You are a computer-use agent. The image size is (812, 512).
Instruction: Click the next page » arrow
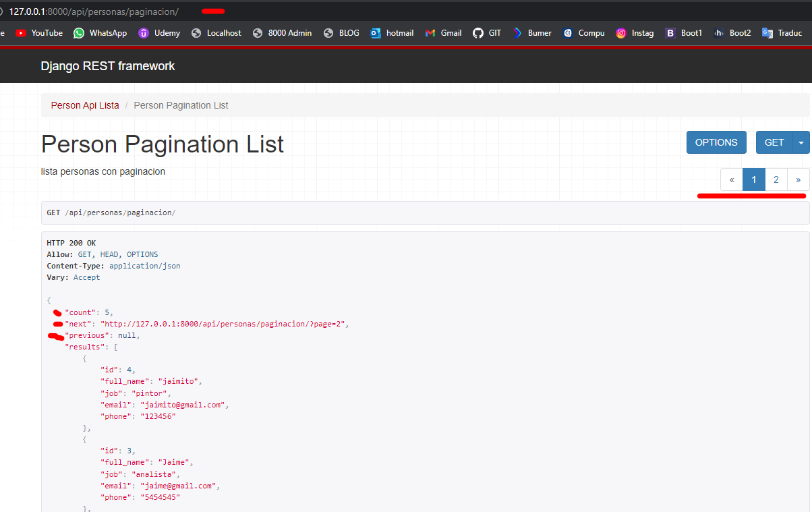click(799, 179)
